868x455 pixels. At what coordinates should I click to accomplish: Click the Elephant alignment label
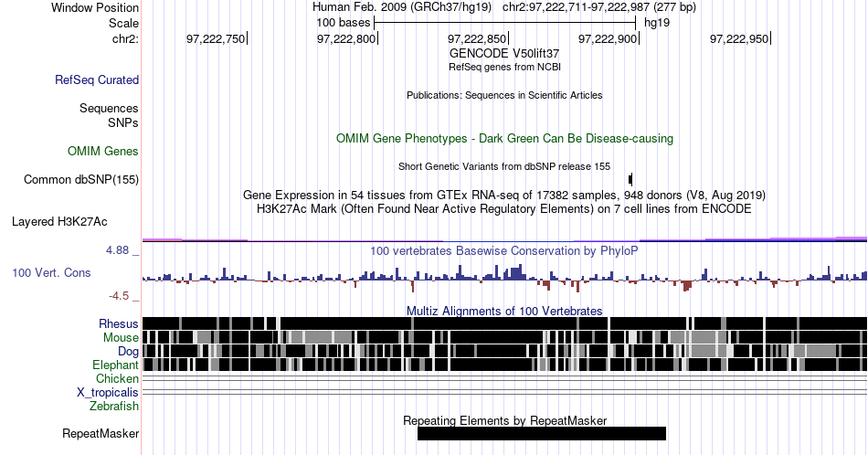point(115,365)
